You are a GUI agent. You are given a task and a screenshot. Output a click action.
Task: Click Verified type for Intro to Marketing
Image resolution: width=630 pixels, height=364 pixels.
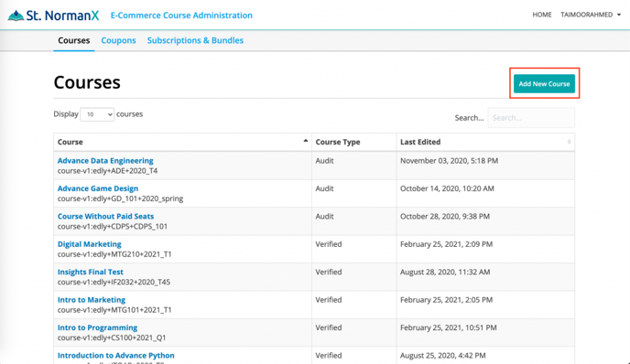(x=329, y=299)
